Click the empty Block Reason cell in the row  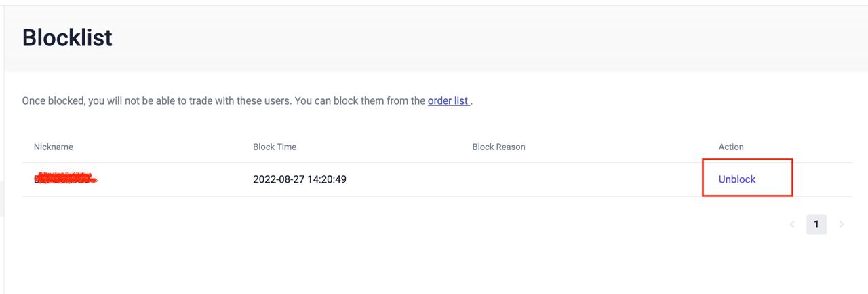point(515,179)
